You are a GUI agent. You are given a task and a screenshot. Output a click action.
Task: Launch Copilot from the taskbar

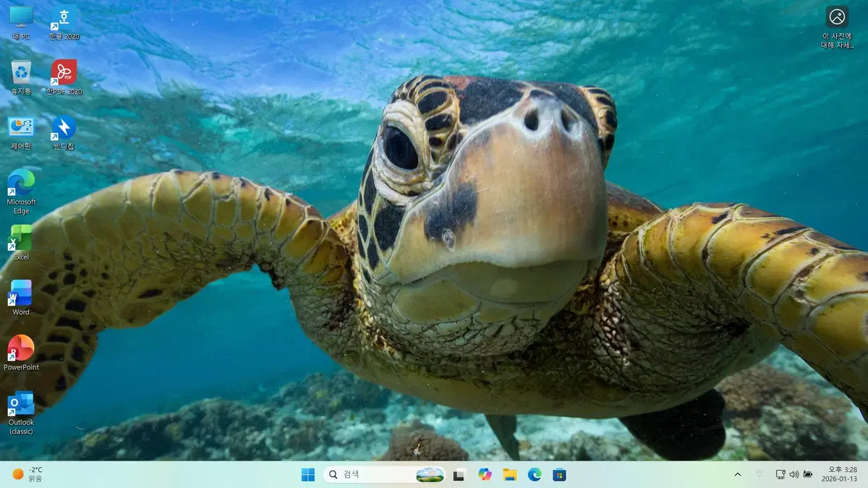(x=485, y=474)
